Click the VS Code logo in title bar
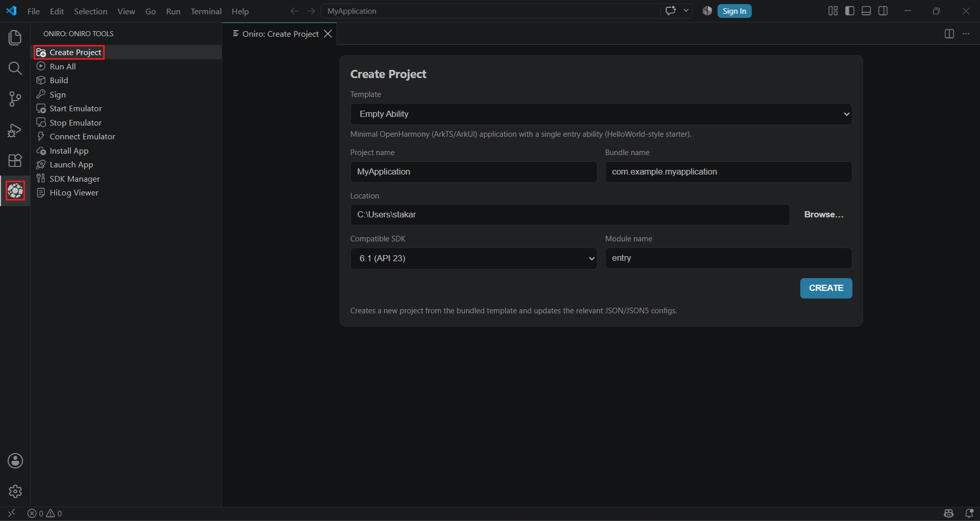Image resolution: width=980 pixels, height=521 pixels. pyautogui.click(x=11, y=11)
